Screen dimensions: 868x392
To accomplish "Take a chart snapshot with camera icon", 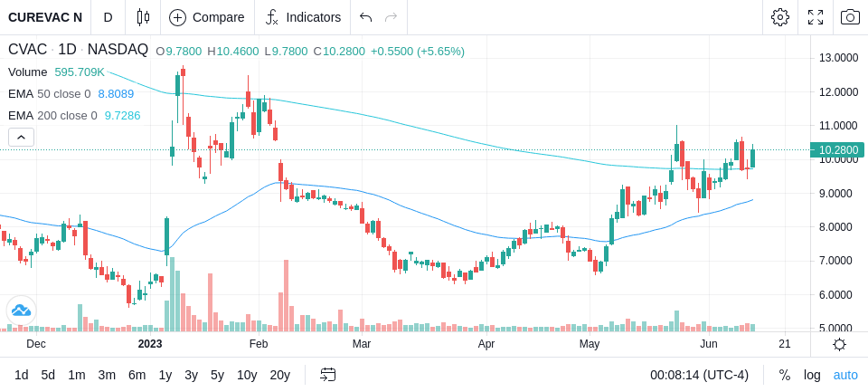I will (850, 17).
